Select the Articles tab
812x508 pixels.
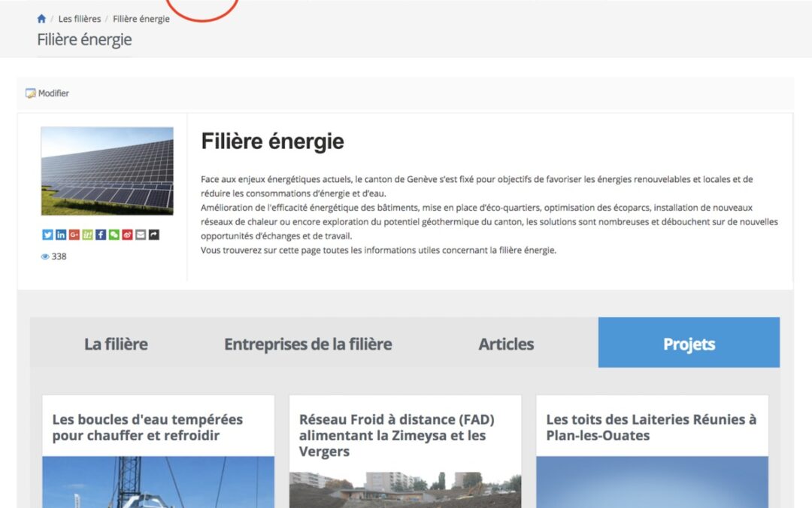click(x=506, y=344)
